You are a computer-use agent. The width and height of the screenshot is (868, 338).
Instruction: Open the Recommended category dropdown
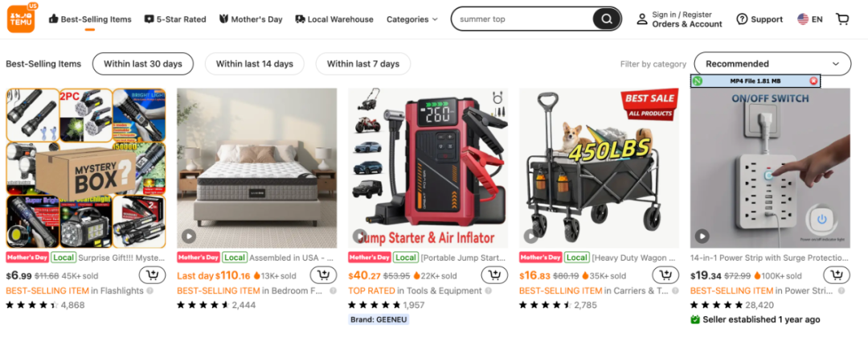[773, 64]
